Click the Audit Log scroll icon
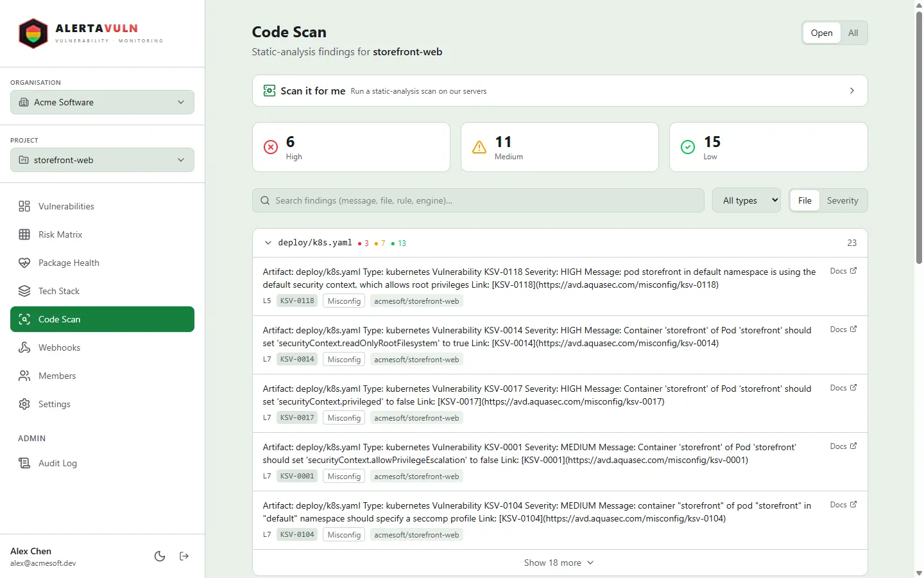924x578 pixels. tap(24, 463)
